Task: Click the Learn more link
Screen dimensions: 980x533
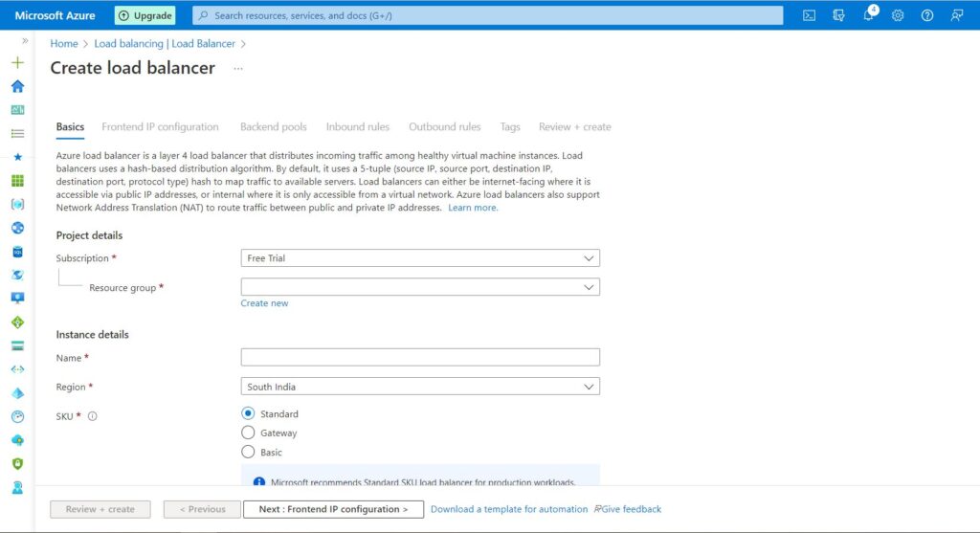Action: point(473,208)
